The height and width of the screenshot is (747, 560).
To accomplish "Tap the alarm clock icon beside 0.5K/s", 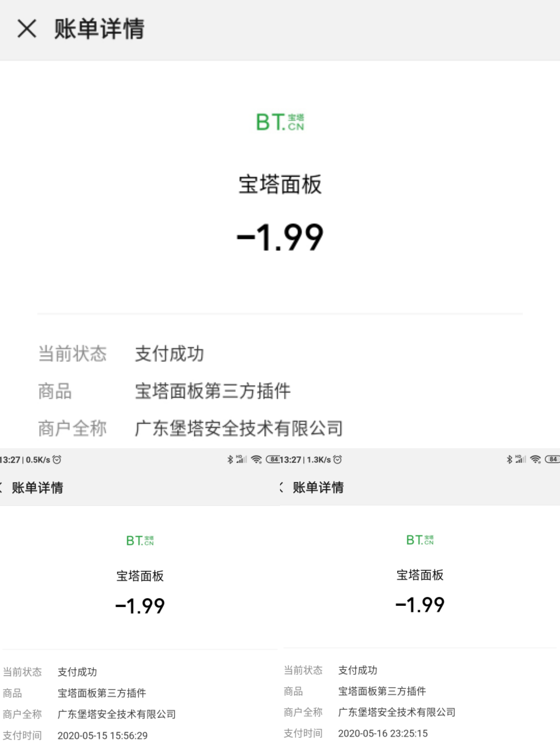I will [57, 459].
